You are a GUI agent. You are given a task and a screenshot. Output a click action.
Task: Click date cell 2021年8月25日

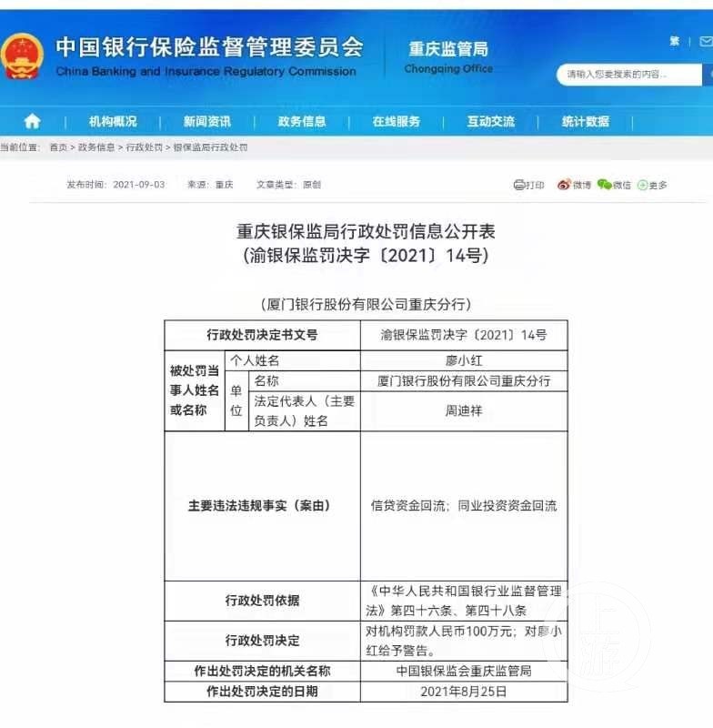point(464,692)
